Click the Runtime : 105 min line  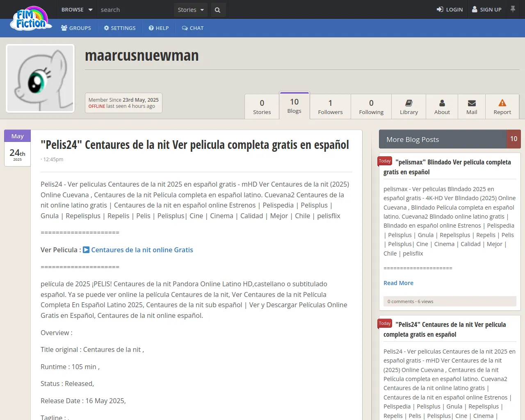(70, 367)
